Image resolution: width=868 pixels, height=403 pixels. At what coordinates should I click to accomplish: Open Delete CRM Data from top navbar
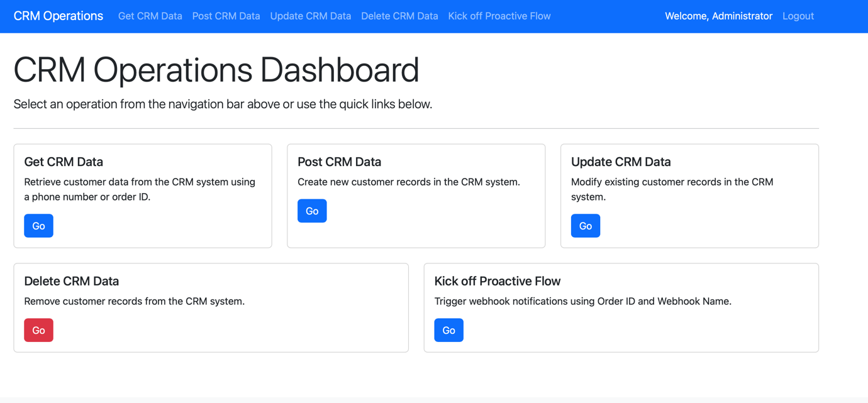coord(399,16)
